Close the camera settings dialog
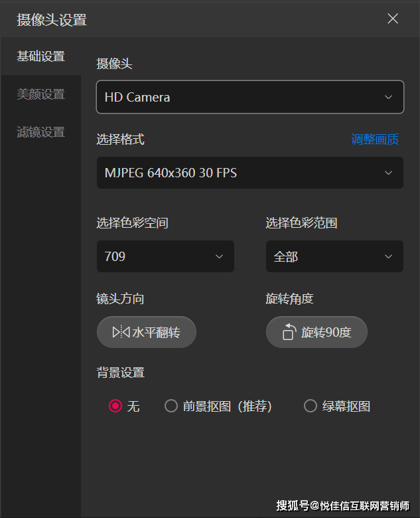 (x=393, y=19)
